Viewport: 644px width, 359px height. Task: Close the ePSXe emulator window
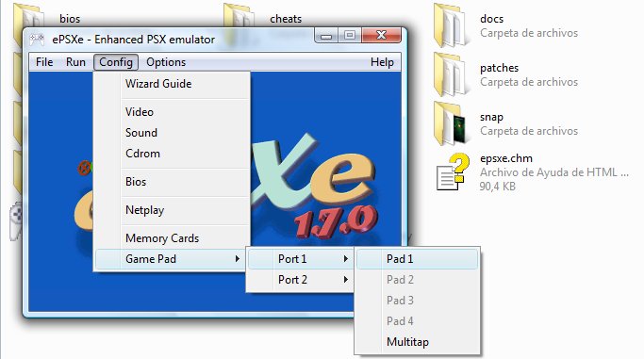click(382, 35)
